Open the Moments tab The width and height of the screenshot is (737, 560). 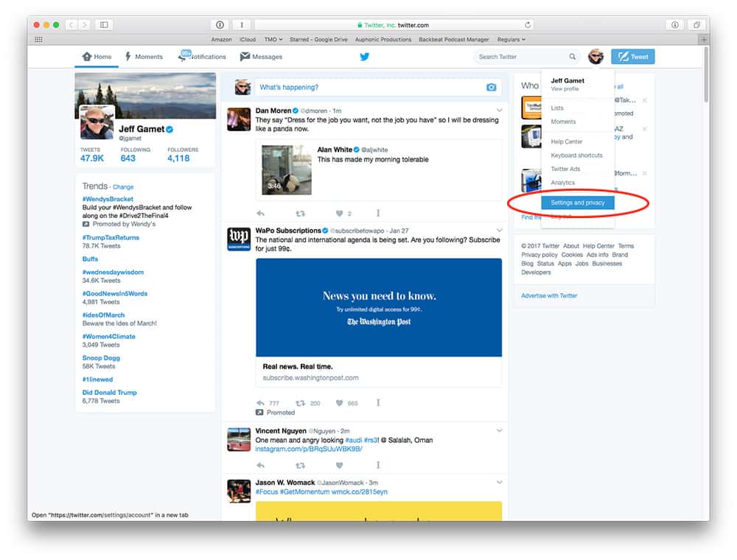pos(144,57)
